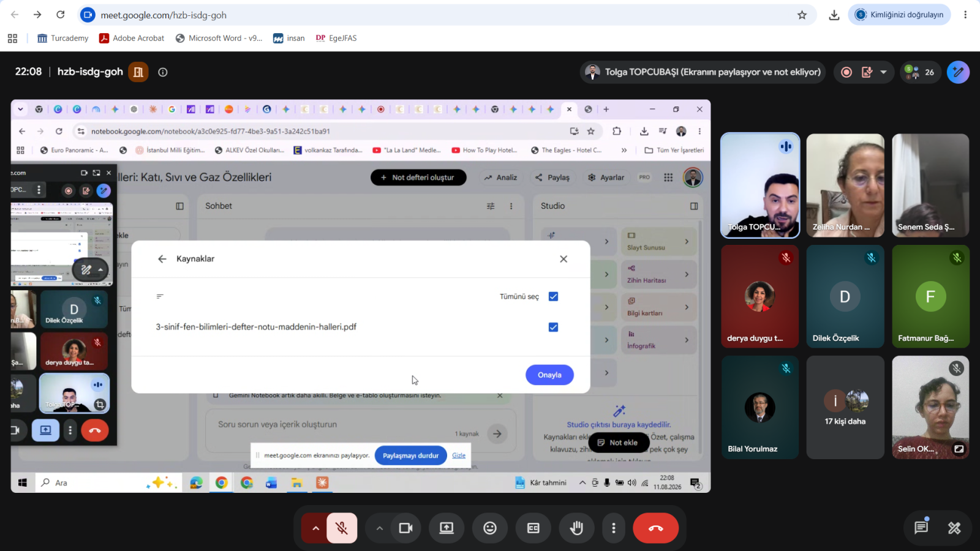Image resolution: width=980 pixels, height=551 pixels.
Task: Raise your hand in the meeting
Action: [x=576, y=528]
